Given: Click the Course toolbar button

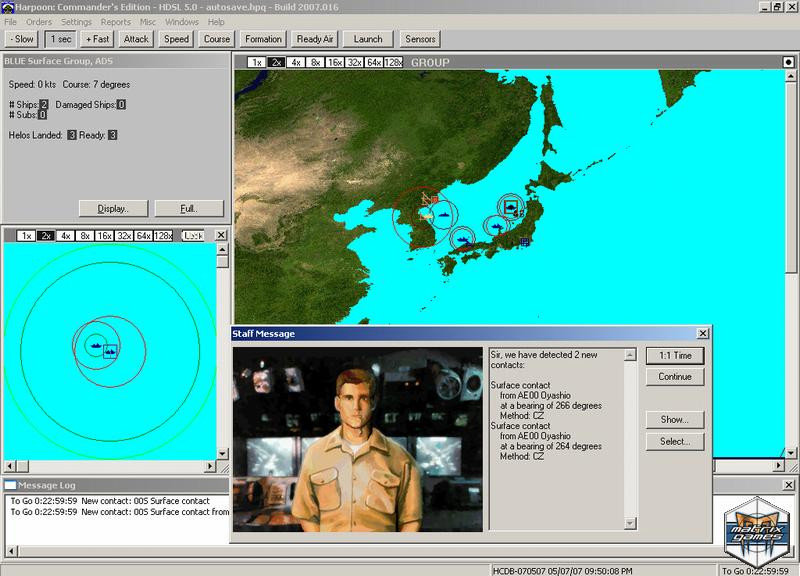Looking at the screenshot, I should pos(217,39).
